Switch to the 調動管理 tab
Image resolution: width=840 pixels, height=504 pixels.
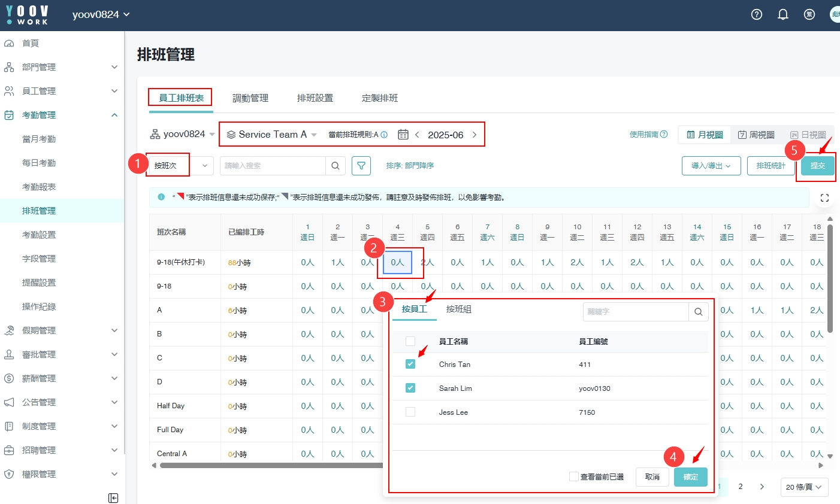click(x=250, y=98)
